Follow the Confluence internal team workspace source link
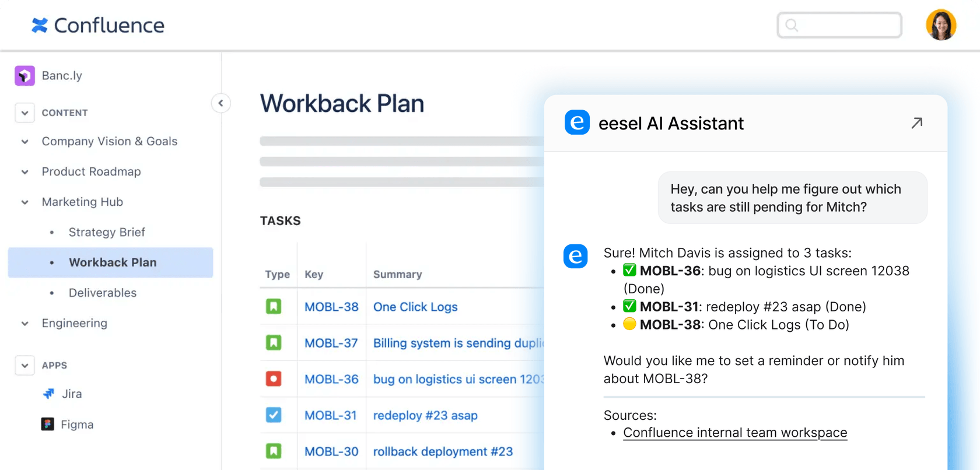 tap(735, 433)
